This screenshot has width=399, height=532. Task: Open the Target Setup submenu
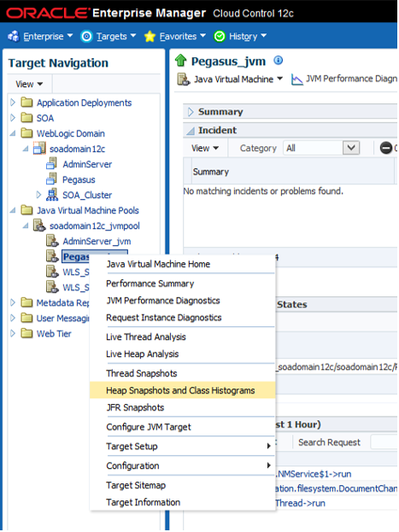[183, 446]
